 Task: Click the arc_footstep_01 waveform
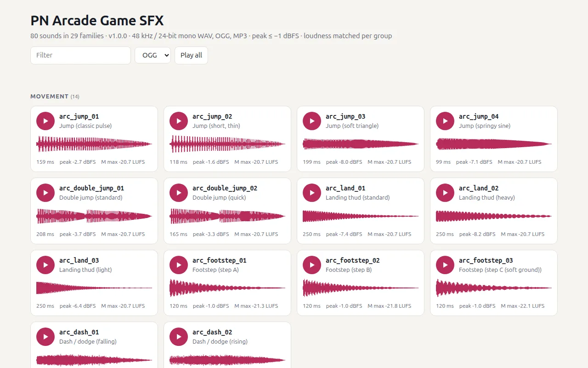click(227, 288)
